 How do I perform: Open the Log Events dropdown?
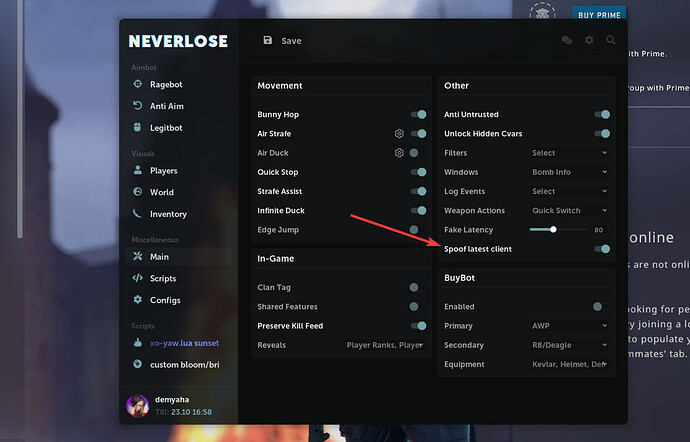(x=569, y=191)
